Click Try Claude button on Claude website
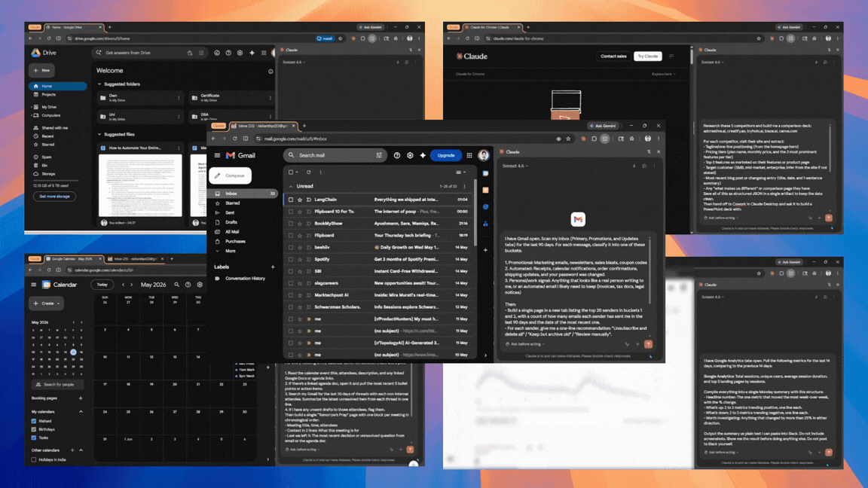Screen dimensions: 868x488 coord(648,56)
